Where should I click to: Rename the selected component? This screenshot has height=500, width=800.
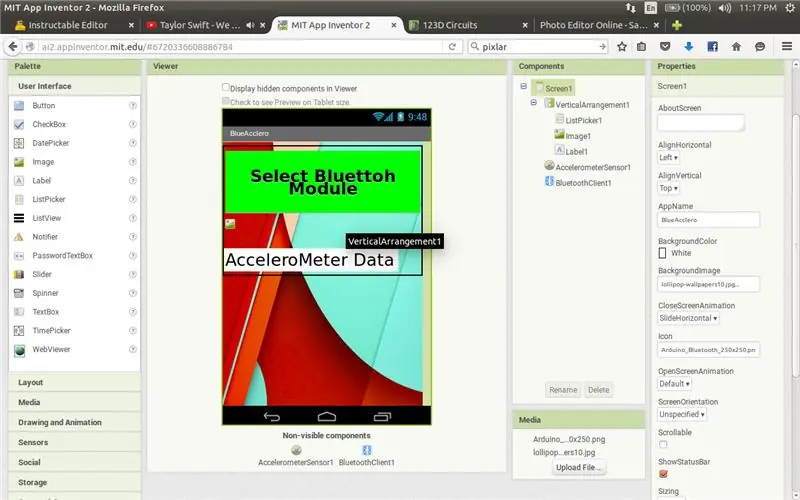click(563, 390)
